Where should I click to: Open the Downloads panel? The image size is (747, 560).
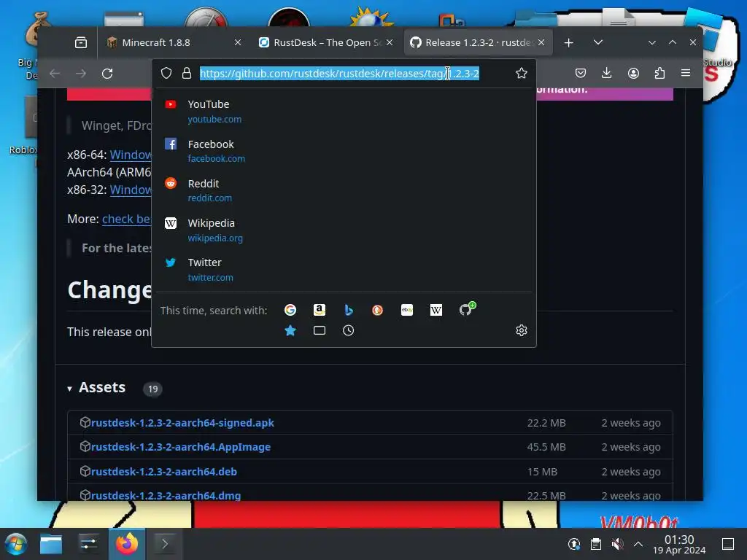coord(606,74)
